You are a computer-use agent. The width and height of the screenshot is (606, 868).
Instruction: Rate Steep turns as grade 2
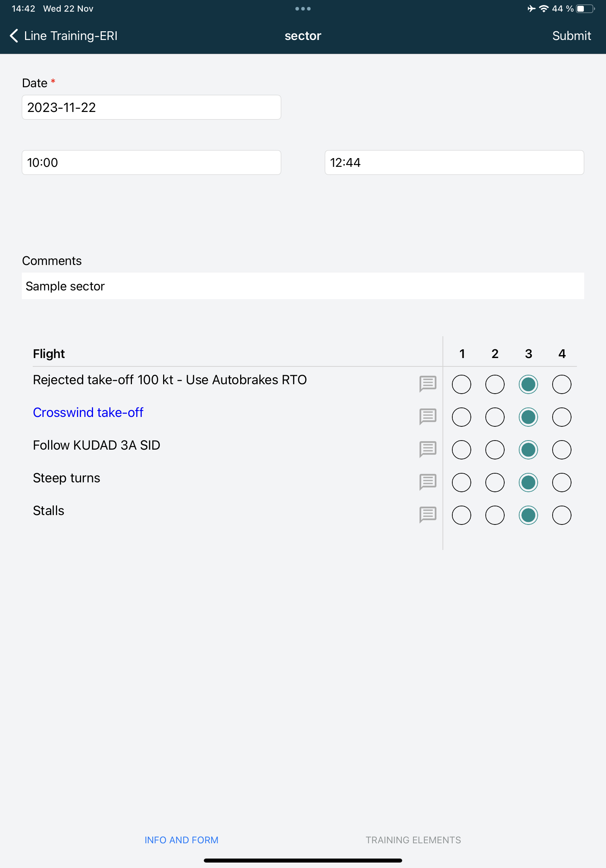(x=494, y=482)
